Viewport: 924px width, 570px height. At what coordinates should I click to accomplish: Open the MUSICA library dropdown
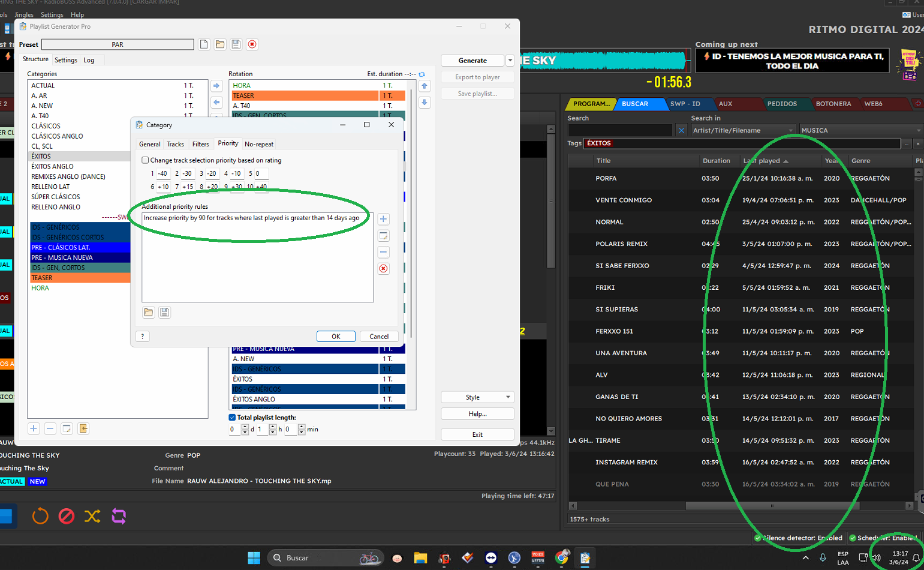click(860, 130)
